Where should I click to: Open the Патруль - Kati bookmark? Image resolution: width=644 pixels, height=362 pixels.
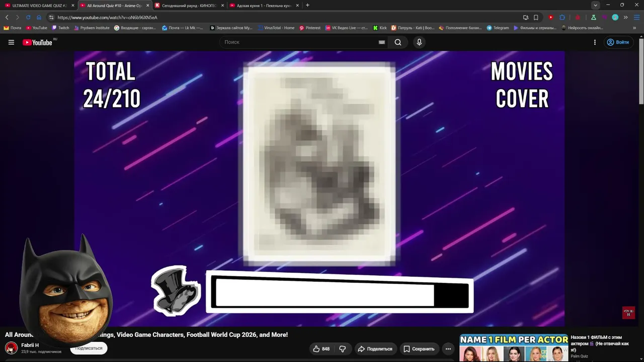(413, 28)
